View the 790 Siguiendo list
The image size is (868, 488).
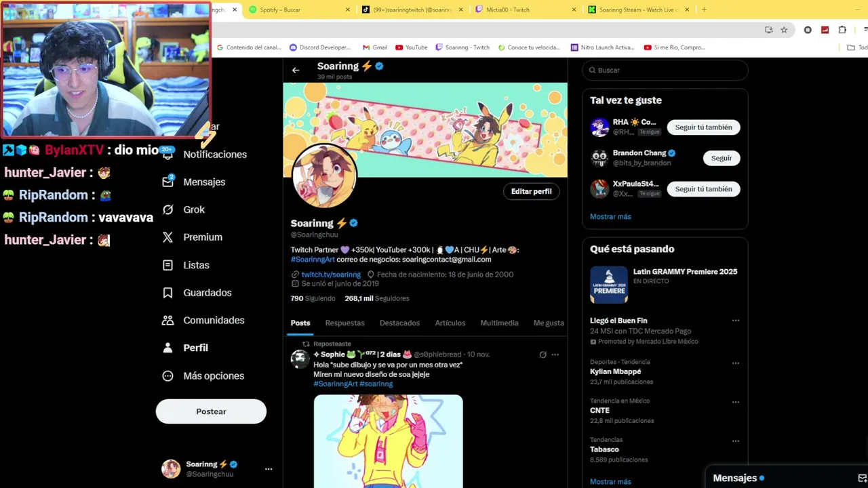pos(313,298)
